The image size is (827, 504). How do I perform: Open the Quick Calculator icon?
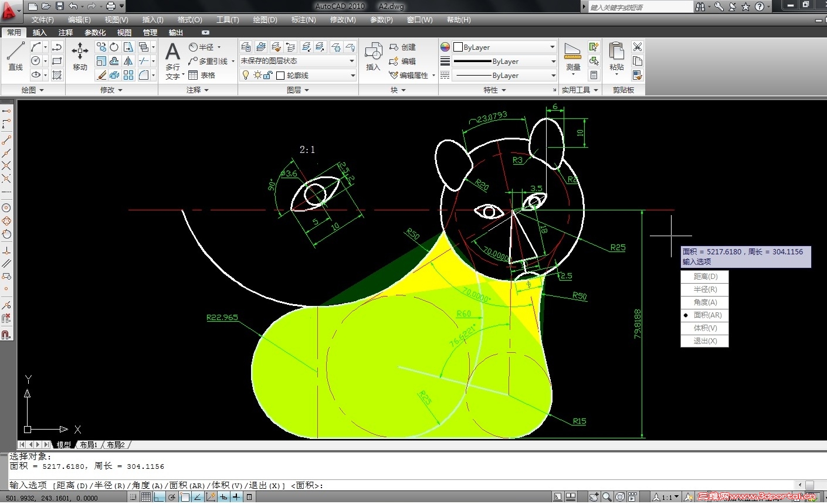594,75
